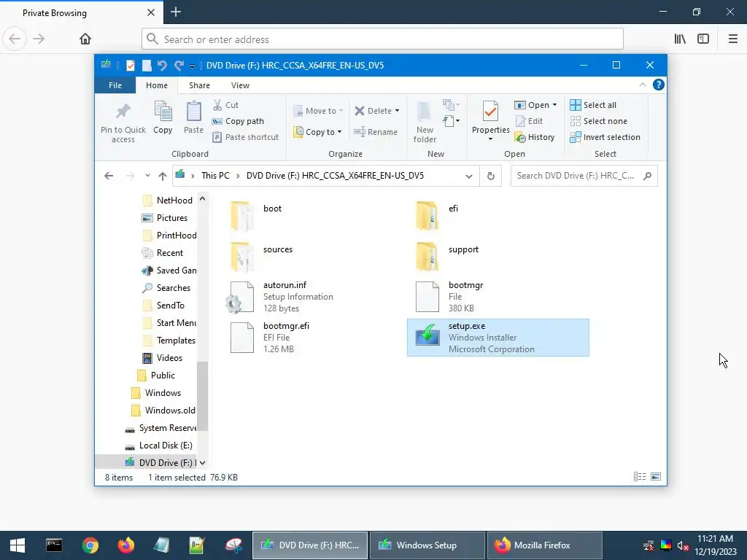Click Firefox Home button
Viewport: 747px width, 560px height.
point(85,39)
